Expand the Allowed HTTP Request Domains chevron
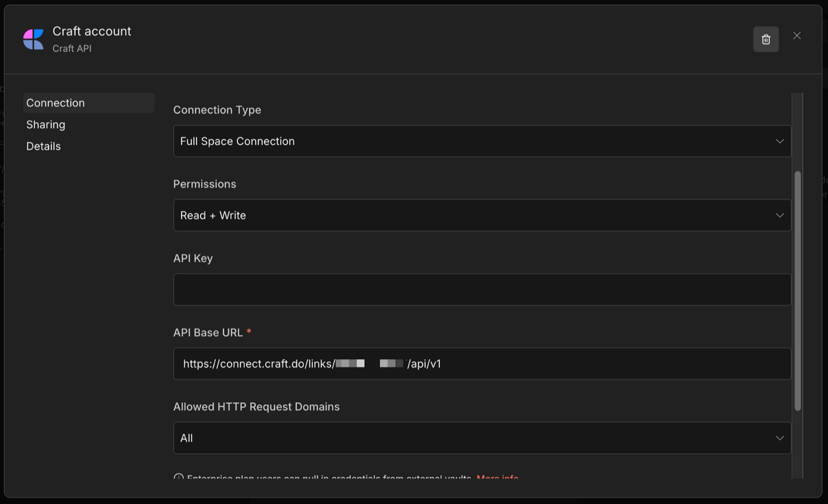Viewport: 828px width, 504px height. coord(780,438)
